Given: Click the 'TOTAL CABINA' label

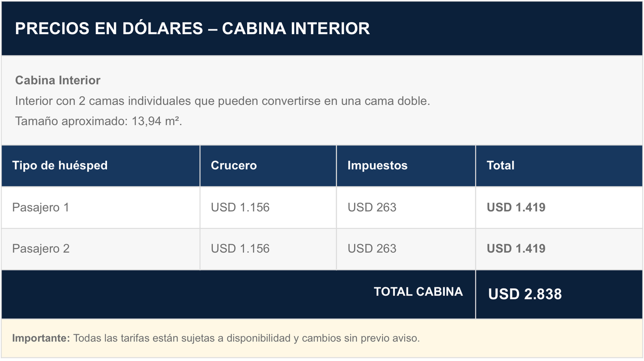Looking at the screenshot, I should pyautogui.click(x=418, y=292).
